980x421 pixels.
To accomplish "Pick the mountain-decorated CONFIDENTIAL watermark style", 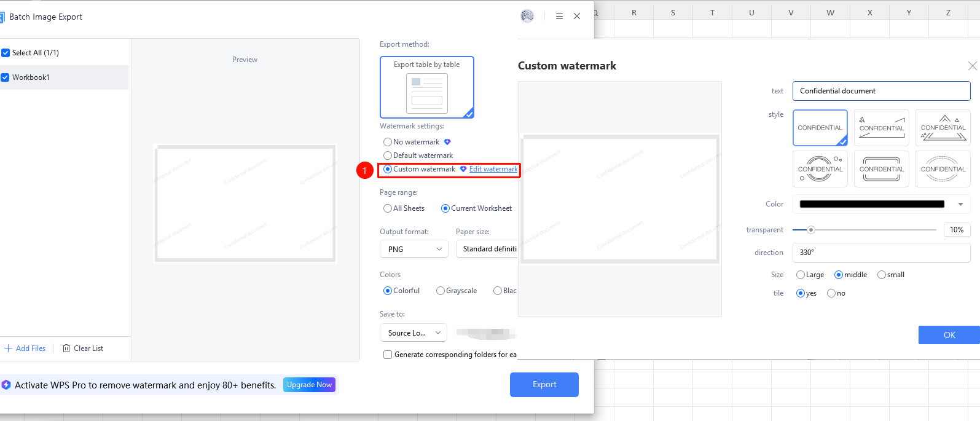I will click(943, 128).
